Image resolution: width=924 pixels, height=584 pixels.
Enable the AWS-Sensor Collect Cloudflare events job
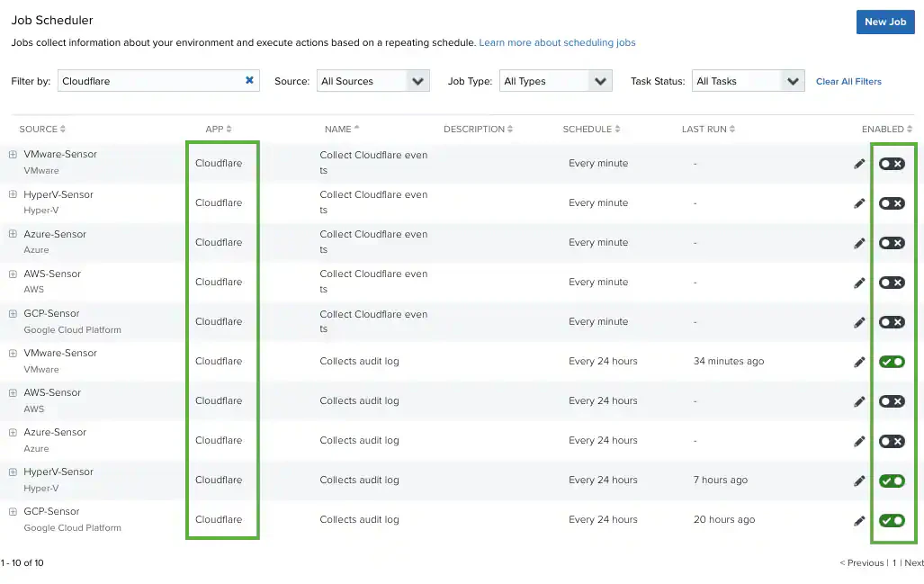(892, 283)
